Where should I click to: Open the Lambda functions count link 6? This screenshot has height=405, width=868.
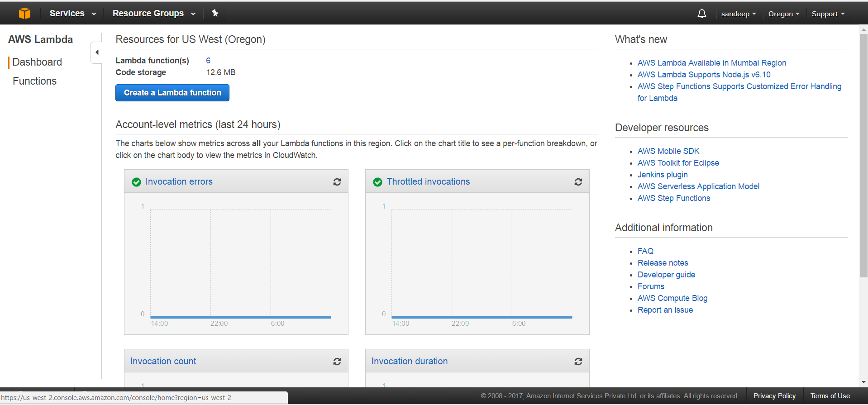click(208, 61)
